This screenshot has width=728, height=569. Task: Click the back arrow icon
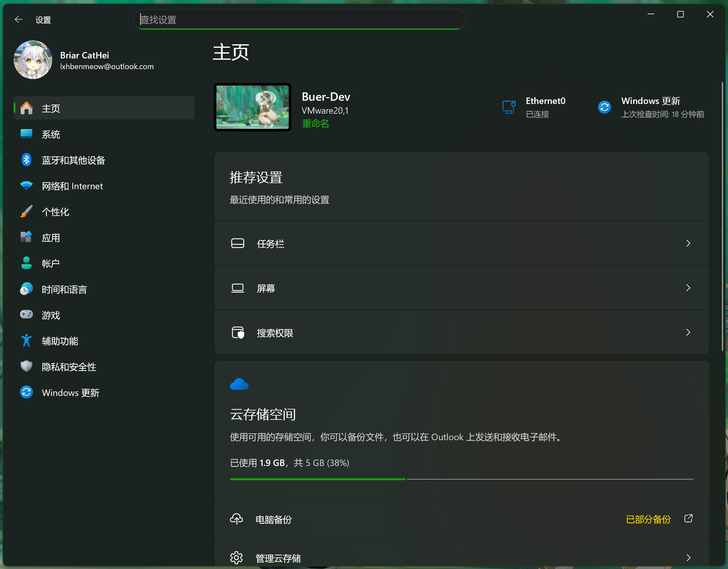(x=19, y=20)
